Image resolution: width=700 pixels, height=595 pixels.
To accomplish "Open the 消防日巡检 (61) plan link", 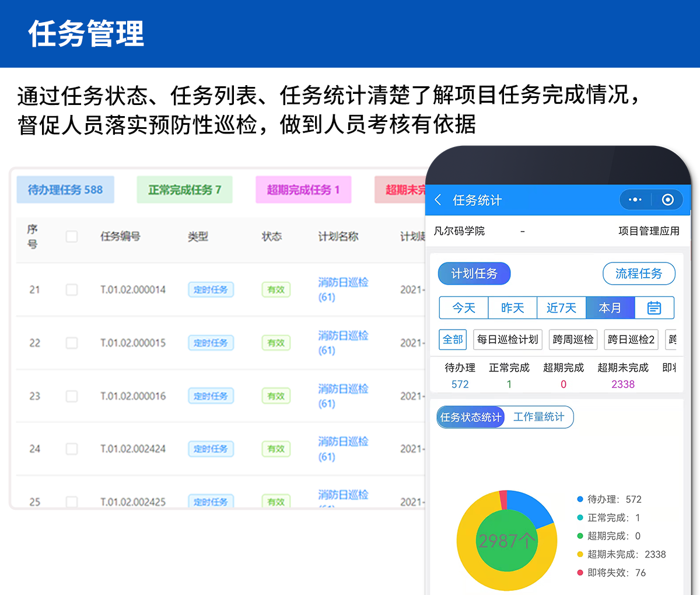I will click(x=343, y=290).
